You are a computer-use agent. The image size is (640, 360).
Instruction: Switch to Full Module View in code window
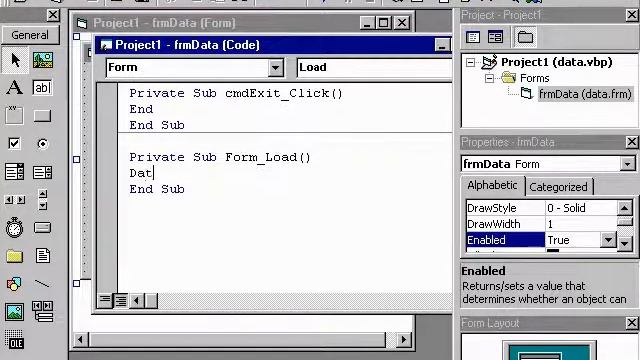(121, 301)
